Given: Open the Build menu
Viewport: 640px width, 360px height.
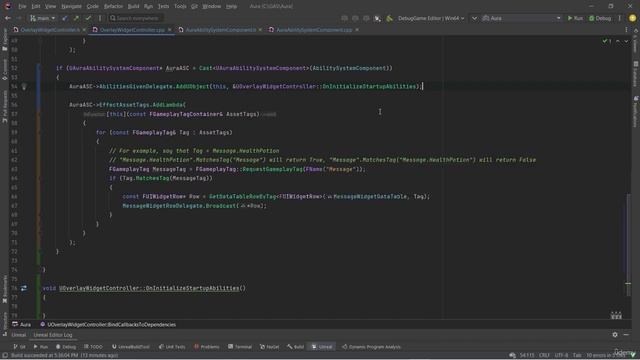Looking at the screenshot, I should (133, 6).
